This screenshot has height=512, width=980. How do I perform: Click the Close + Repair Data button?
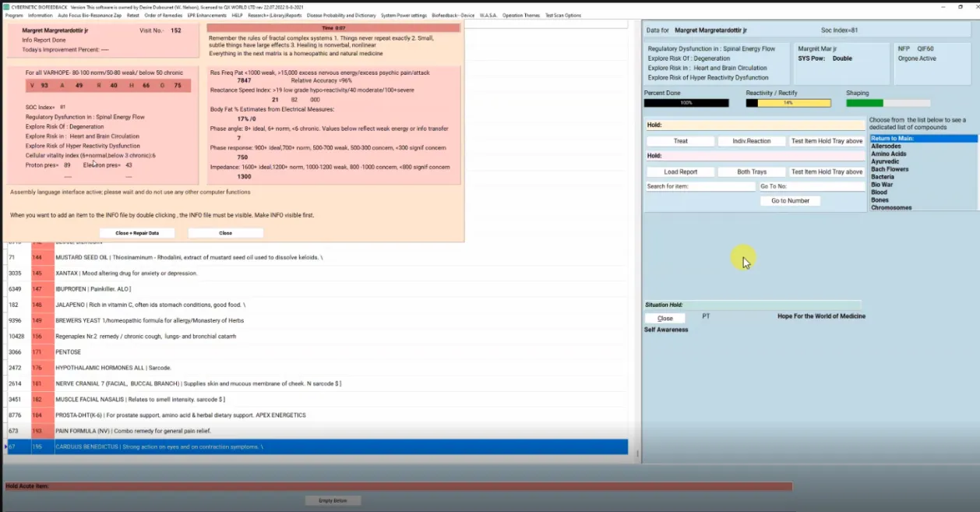click(x=137, y=233)
